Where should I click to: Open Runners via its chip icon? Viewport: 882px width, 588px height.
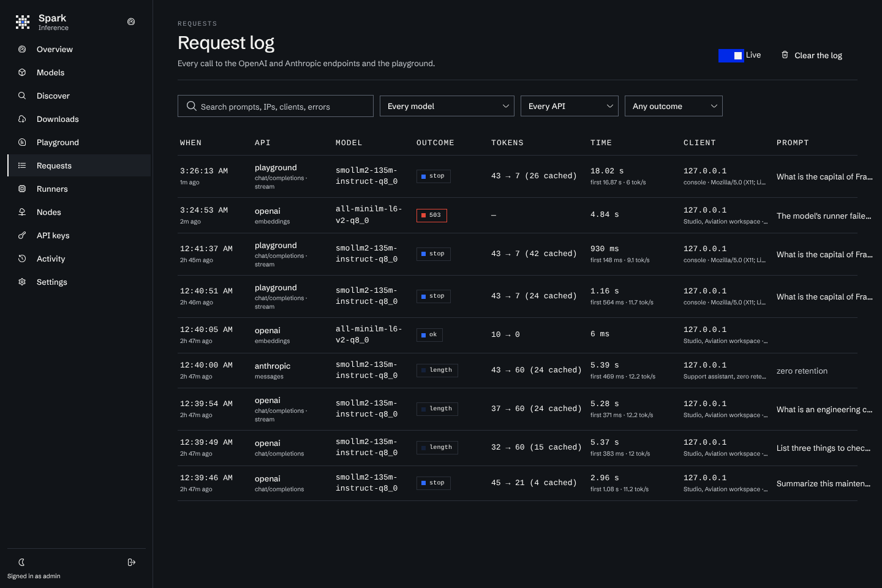click(22, 189)
